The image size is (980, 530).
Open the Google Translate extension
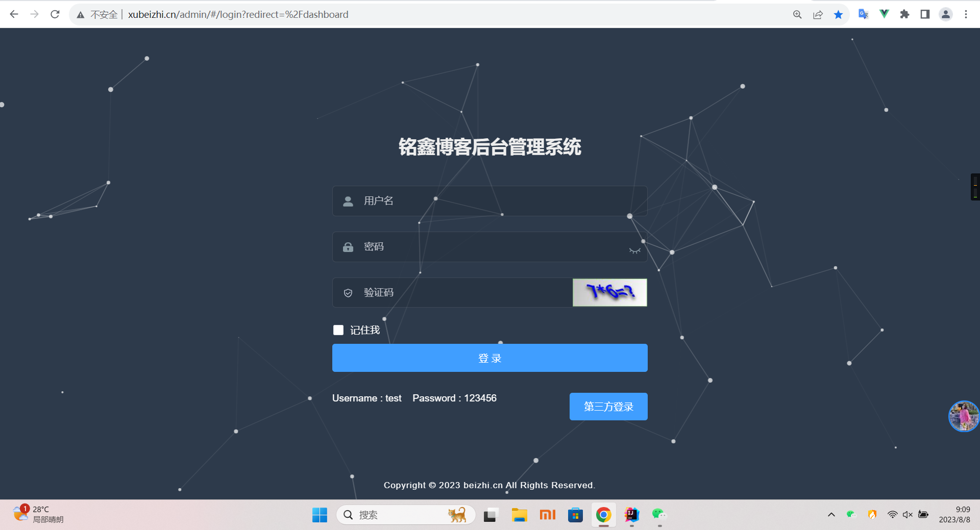[x=863, y=14]
